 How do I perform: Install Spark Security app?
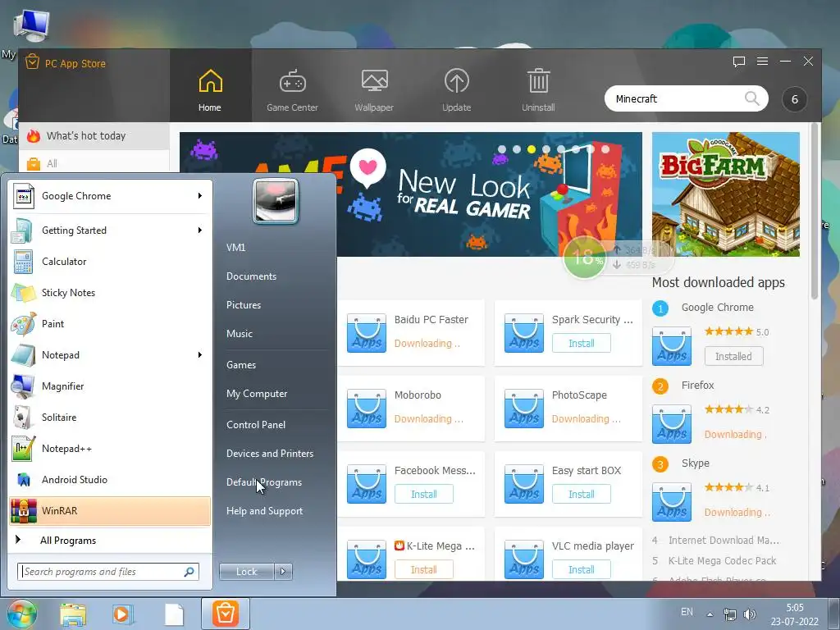pos(582,344)
